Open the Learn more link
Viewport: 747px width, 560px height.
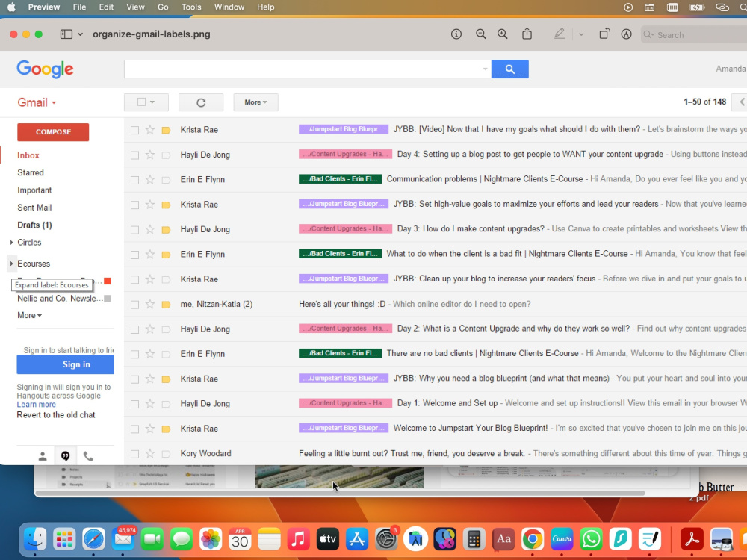pos(36,404)
